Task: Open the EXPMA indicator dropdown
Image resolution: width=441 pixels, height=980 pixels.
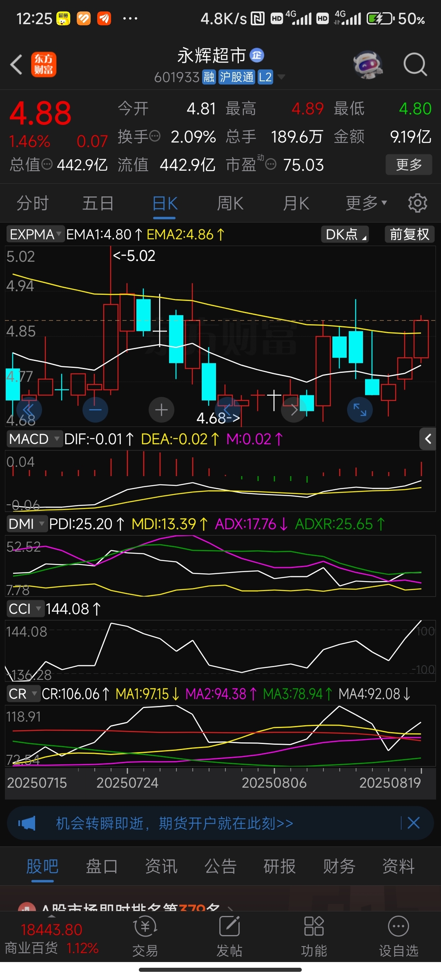Action: click(x=36, y=234)
